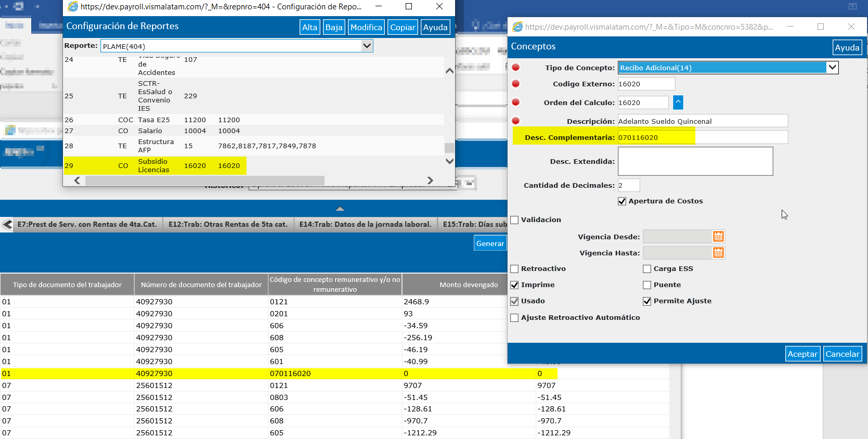Click the blue up-arrow next to Orden del Calculo
This screenshot has width=868, height=439.
[x=678, y=102]
